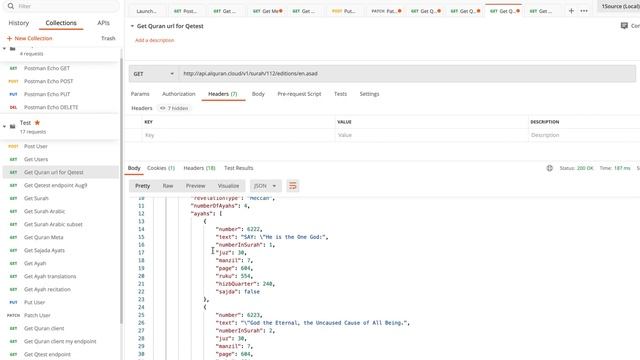Open Postman Echo GET request

(x=47, y=68)
